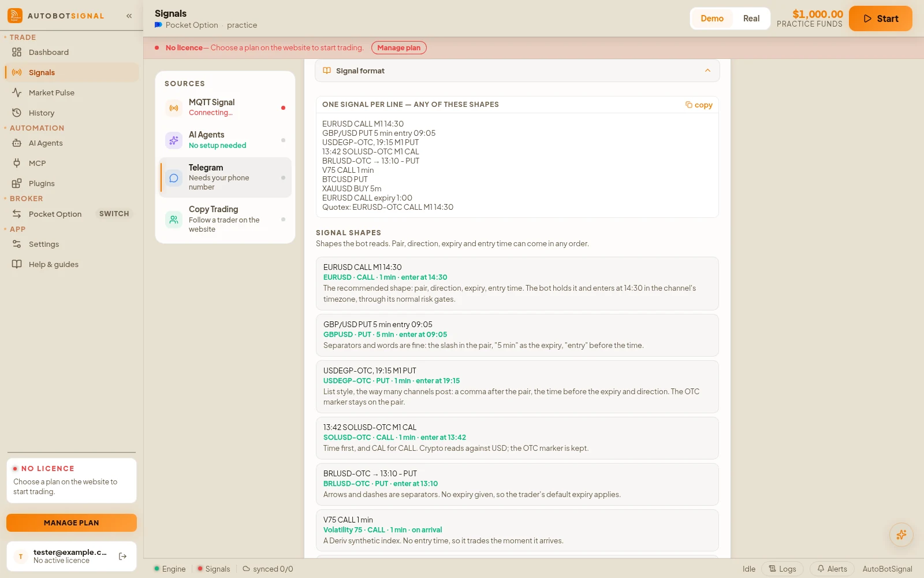
Task: Click the Pocket Option swap arrows icon
Action: click(17, 214)
